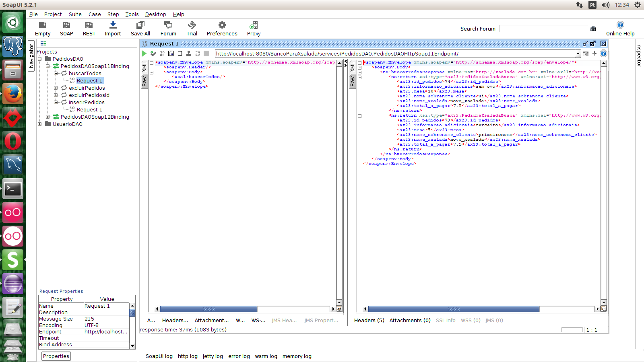Open the Desktop menu
This screenshot has height=362, width=644.
pyautogui.click(x=155, y=14)
